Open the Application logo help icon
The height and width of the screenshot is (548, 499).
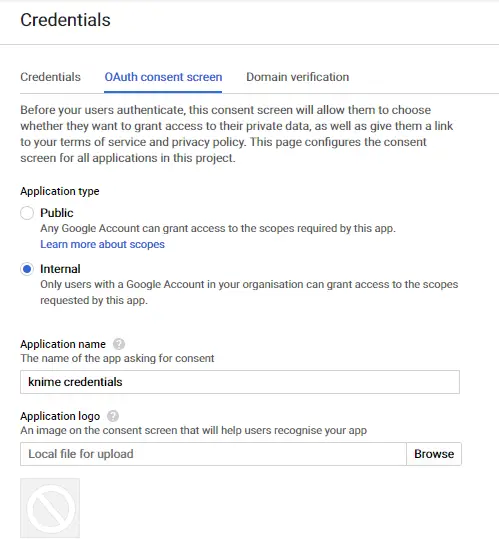(x=113, y=416)
